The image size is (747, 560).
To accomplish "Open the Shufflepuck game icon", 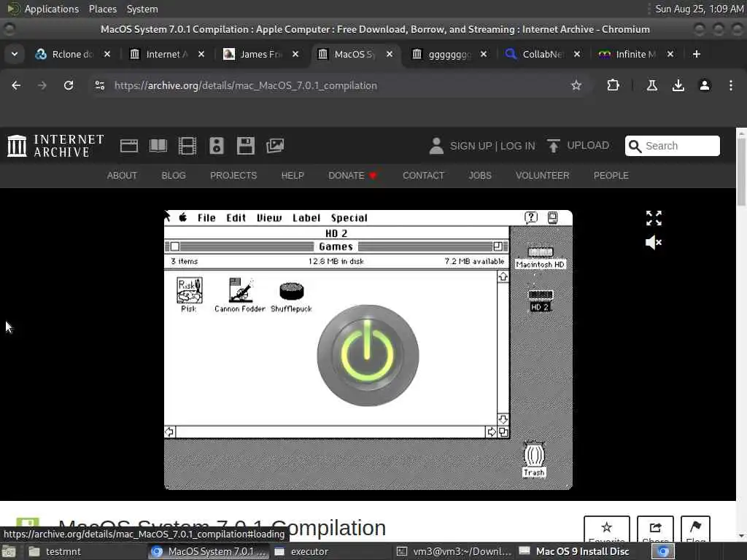I will pos(291,297).
